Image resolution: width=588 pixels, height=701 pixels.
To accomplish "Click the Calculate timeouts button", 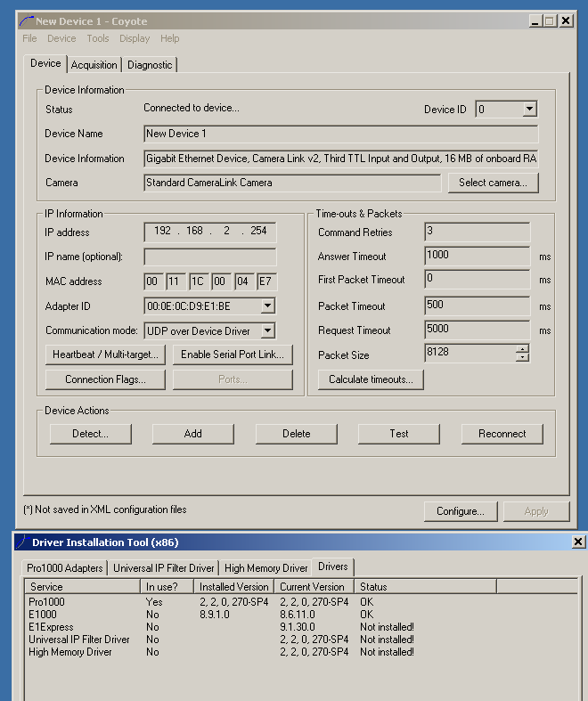I will point(371,379).
